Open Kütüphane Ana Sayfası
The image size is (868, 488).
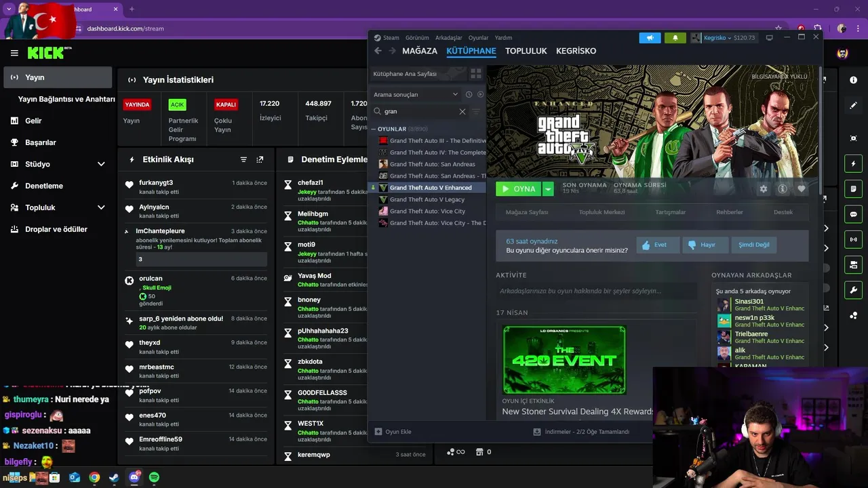coord(416,73)
